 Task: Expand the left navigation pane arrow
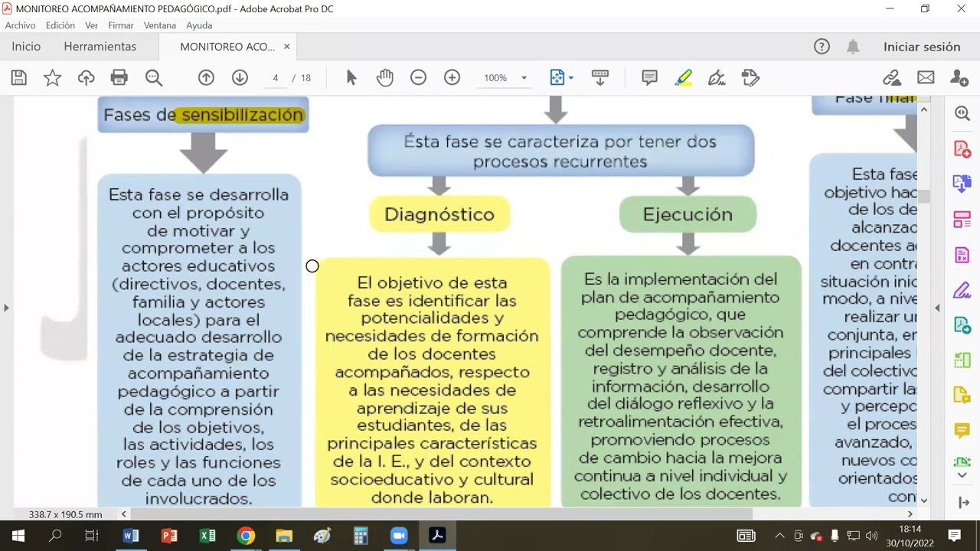pos(6,308)
